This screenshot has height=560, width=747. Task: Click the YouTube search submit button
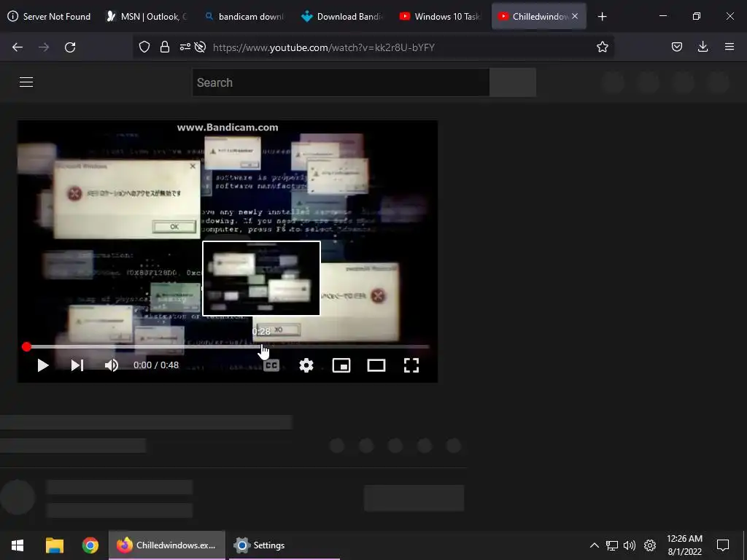point(513,82)
